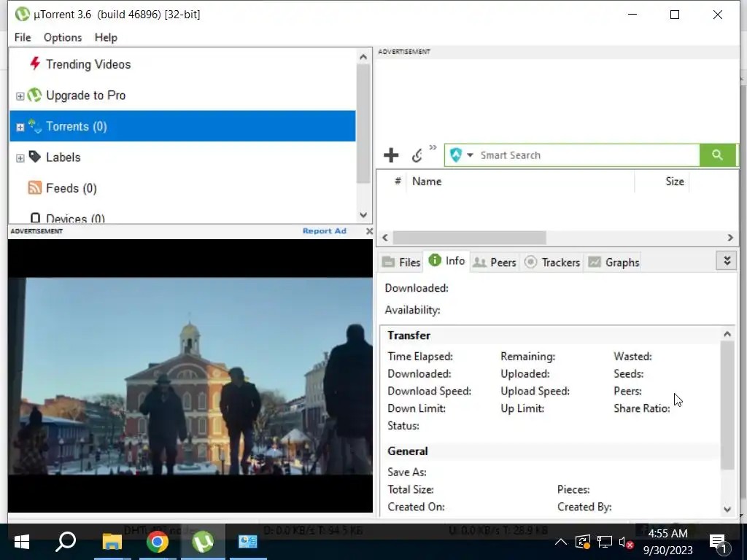The height and width of the screenshot is (560, 747).
Task: Click the uTorrent taskbar icon
Action: pos(203,542)
